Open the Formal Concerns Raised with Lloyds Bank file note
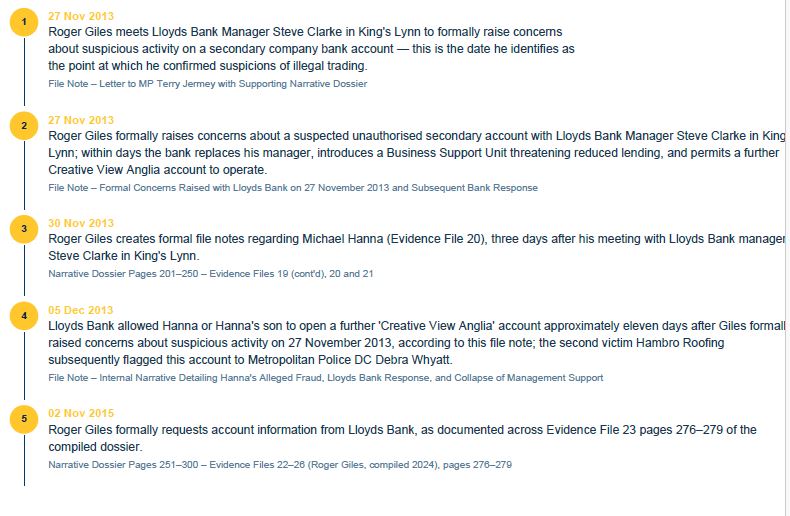Screen dimensions: 790x516 293,187
